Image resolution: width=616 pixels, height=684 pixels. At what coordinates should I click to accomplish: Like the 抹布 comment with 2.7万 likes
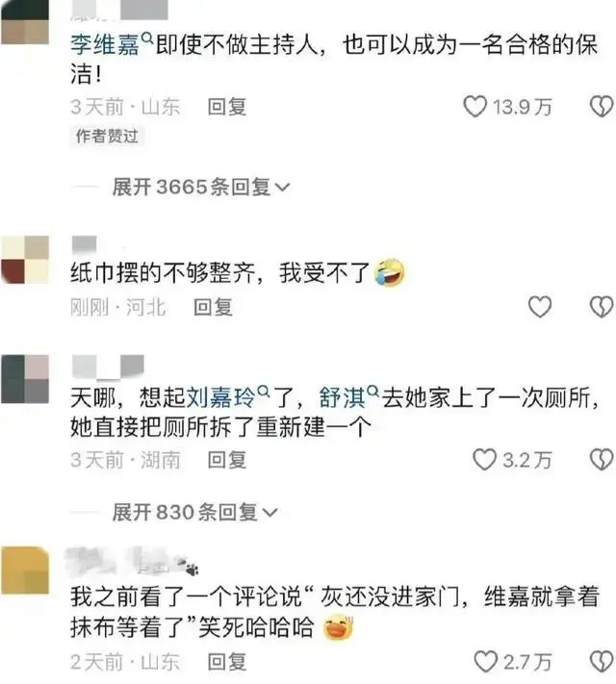point(486,661)
